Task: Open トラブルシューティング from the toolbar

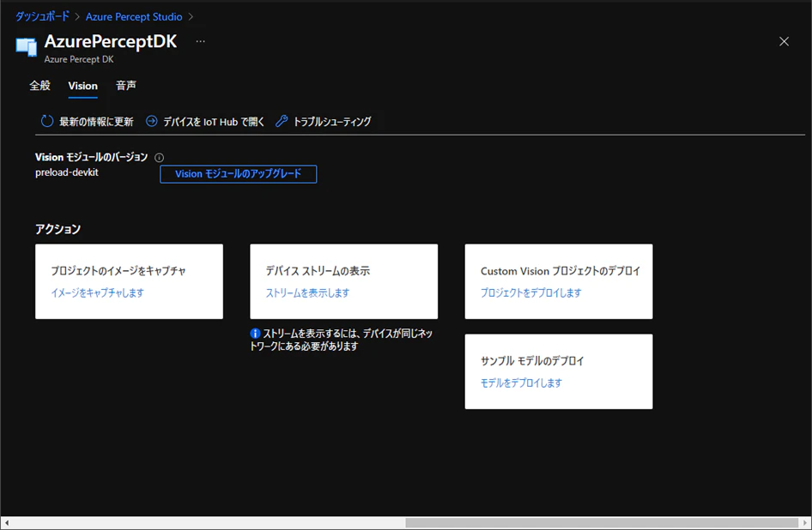Action: click(x=323, y=122)
